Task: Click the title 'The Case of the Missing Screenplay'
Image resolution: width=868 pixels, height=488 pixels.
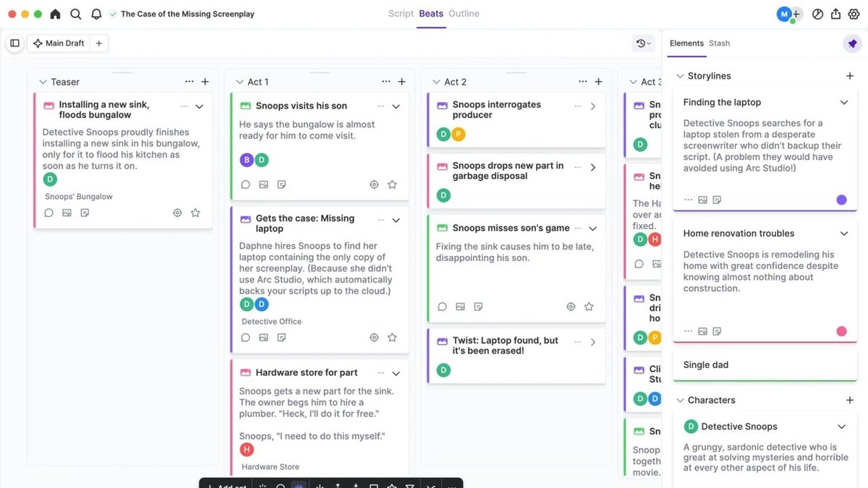Action: click(x=187, y=14)
